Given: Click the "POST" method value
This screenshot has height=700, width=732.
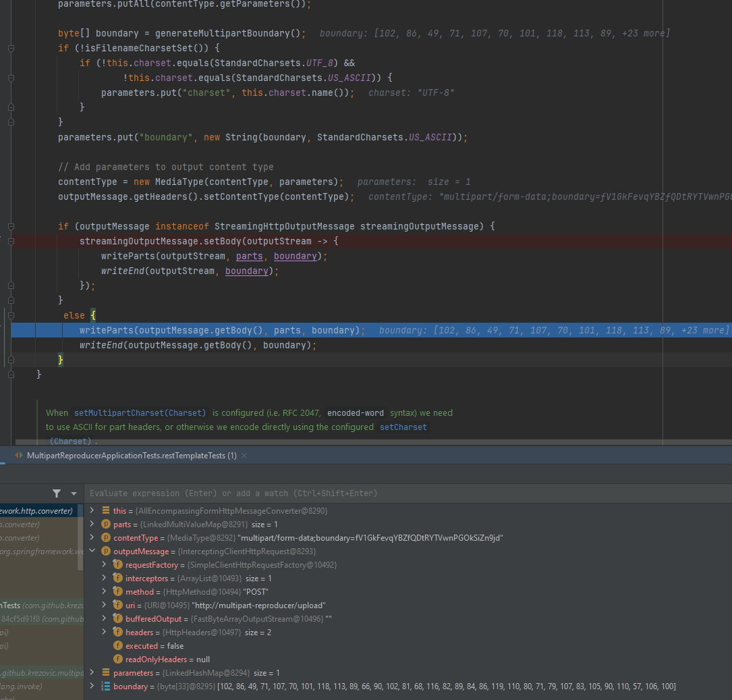Looking at the screenshot, I should point(256,592).
